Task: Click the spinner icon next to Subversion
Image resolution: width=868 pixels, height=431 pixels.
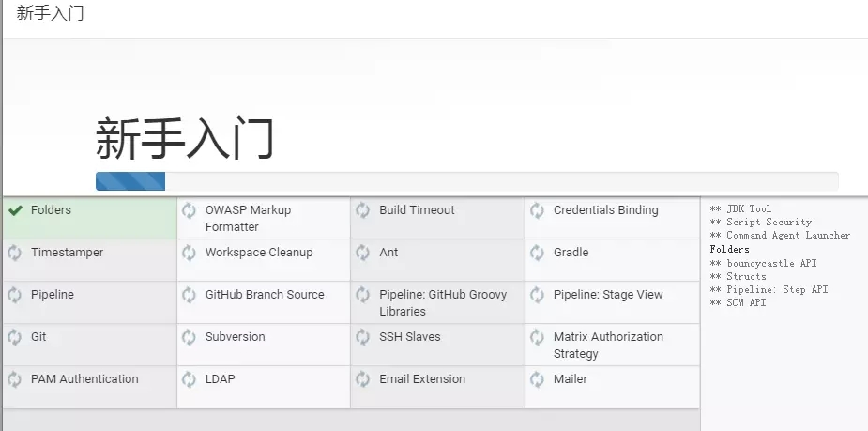Action: [x=189, y=337]
